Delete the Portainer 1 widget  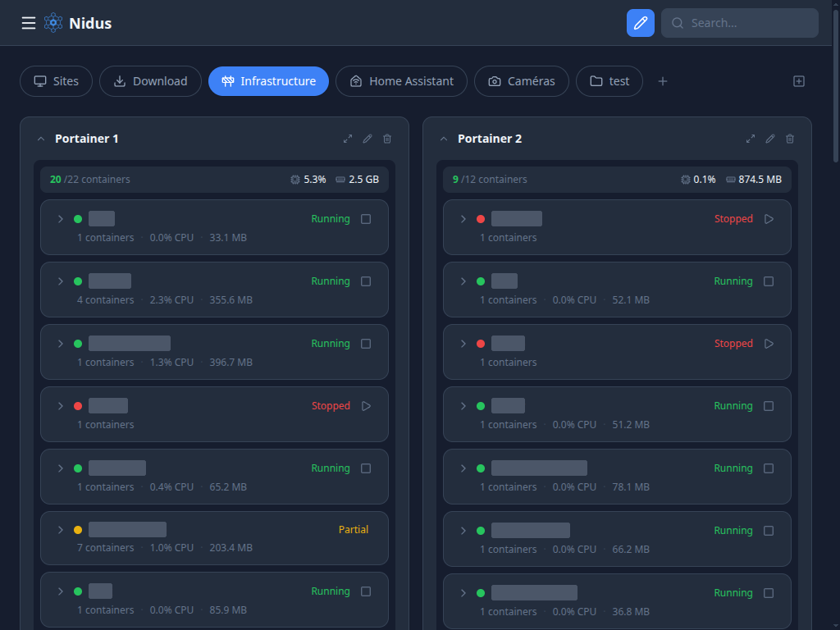point(387,139)
